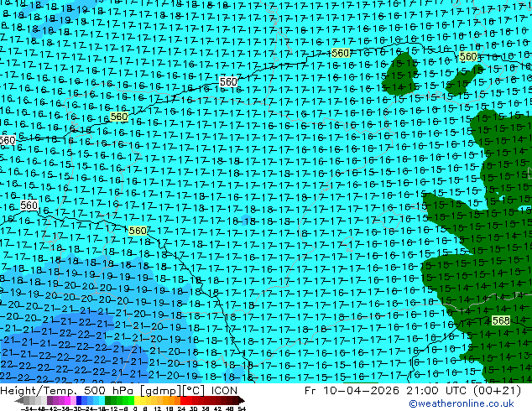This screenshot has height=411, width=532.
Task: Click the '54' value on the color legend
Action: click(x=242, y=408)
